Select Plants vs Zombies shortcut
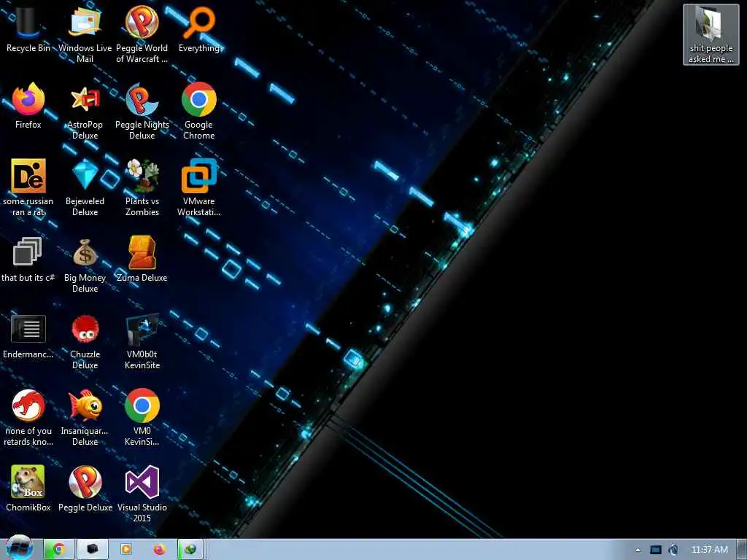Screen dimensions: 747x560 click(x=142, y=187)
